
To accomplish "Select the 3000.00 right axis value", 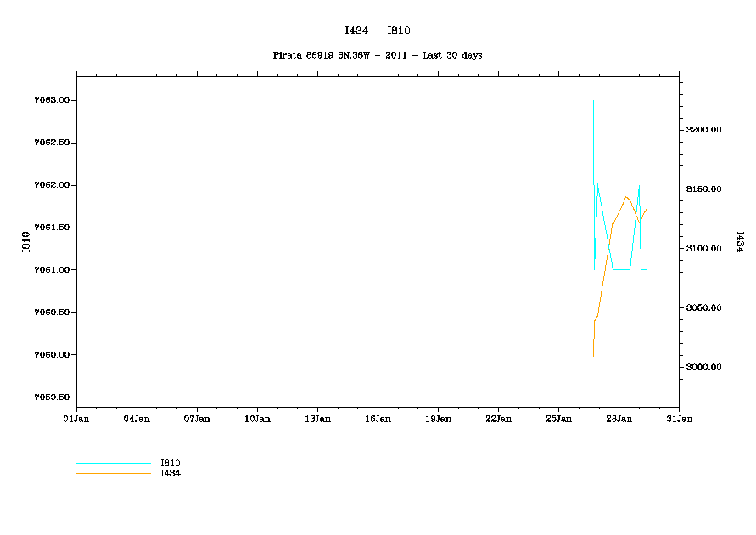I will point(704,368).
